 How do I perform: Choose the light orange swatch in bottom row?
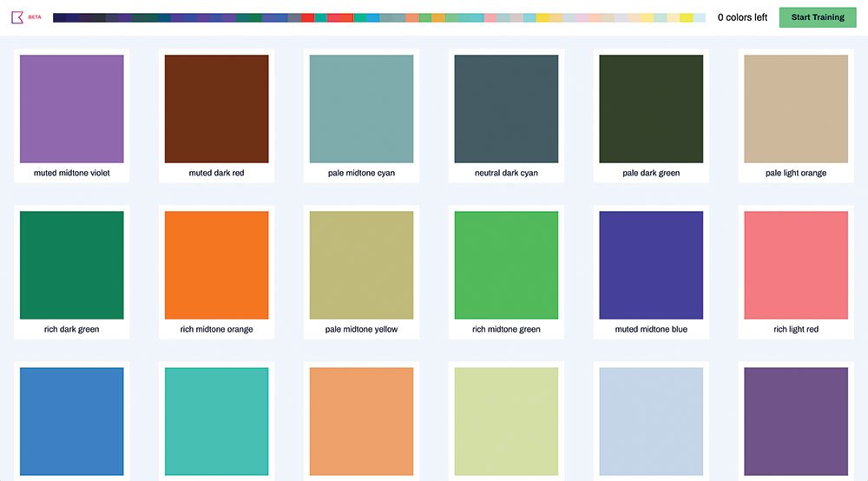(361, 421)
